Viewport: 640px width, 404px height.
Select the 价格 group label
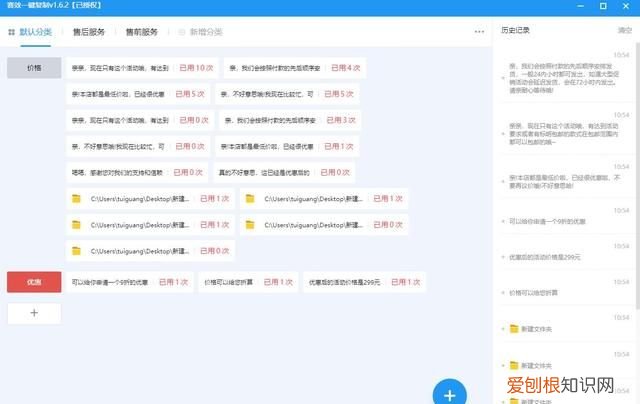(x=34, y=68)
